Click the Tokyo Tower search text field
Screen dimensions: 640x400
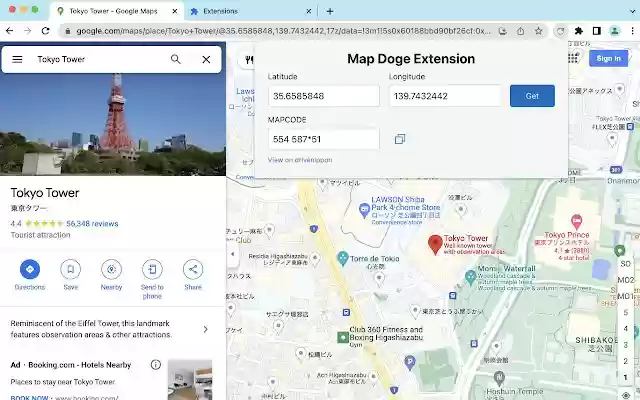98,60
